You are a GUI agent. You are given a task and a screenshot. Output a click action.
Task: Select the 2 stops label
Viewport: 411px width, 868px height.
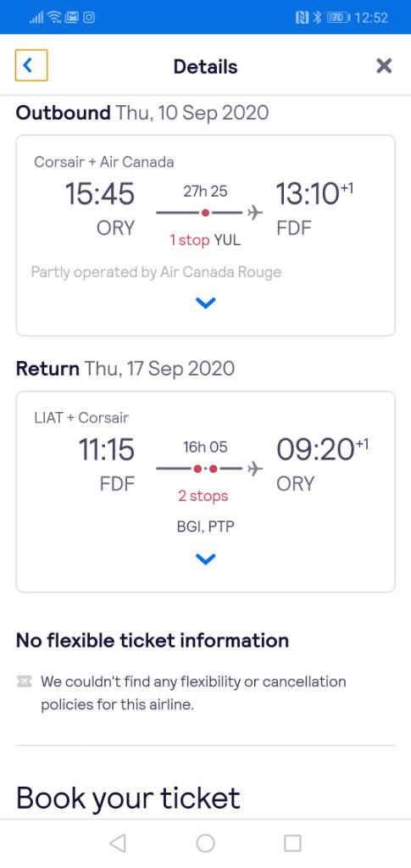pyautogui.click(x=203, y=496)
